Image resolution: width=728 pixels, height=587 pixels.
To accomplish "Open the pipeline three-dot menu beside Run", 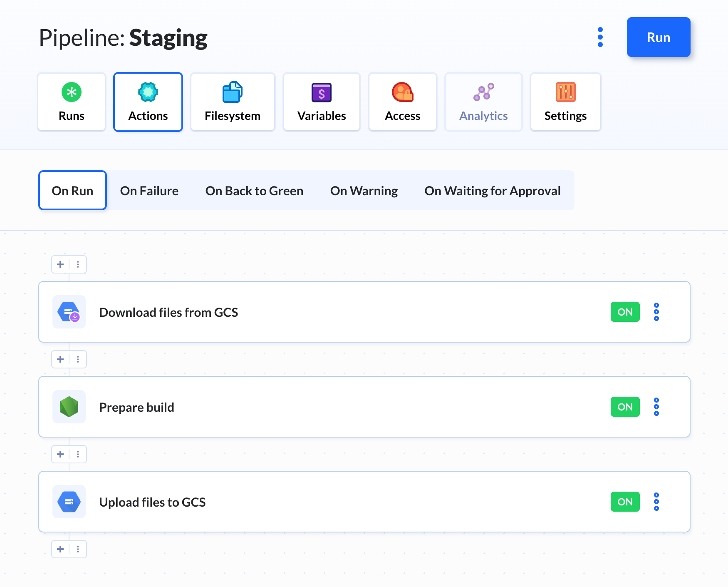I will [600, 37].
